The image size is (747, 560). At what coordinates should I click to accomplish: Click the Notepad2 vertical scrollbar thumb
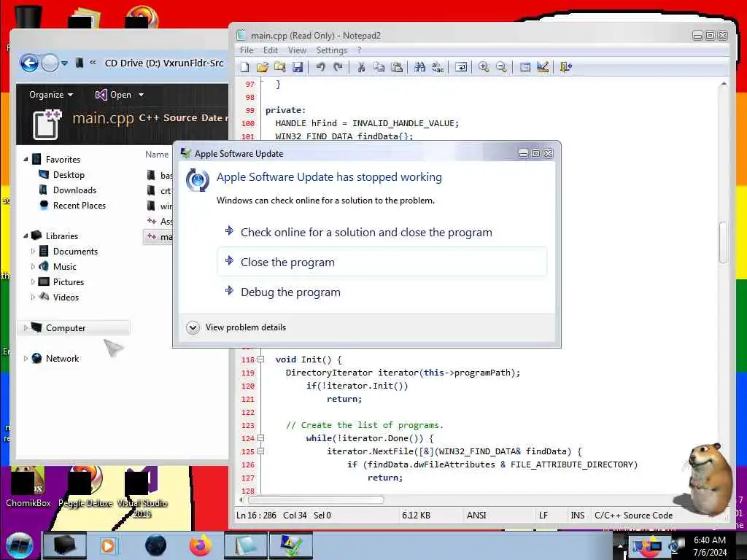pos(723,242)
